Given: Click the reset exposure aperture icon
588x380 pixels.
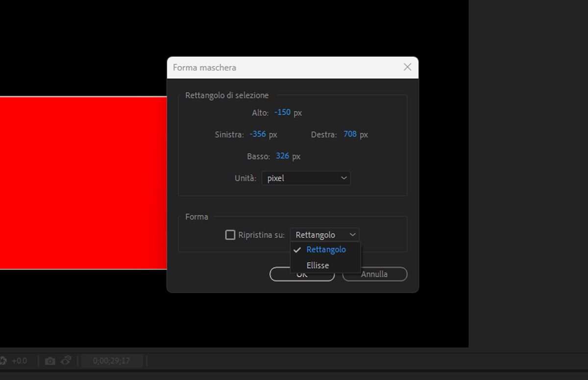Looking at the screenshot, I should (x=2, y=361).
